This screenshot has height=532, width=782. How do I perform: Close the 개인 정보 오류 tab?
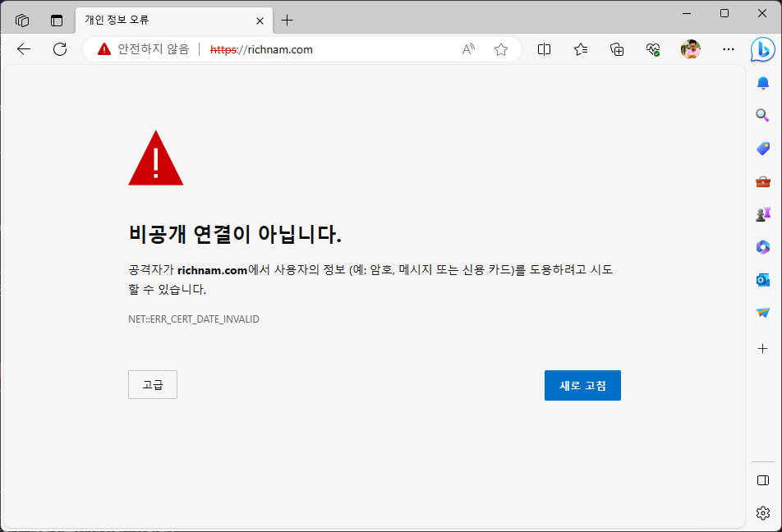[260, 21]
